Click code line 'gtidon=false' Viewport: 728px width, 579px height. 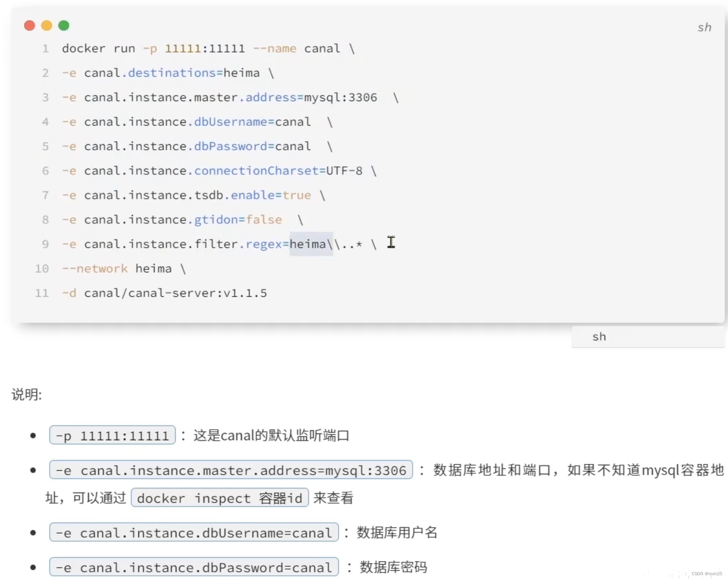pyautogui.click(x=182, y=220)
